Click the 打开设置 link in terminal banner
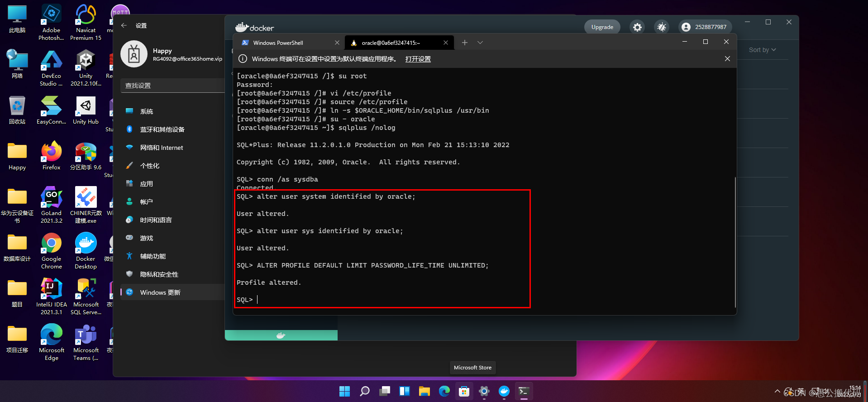 [x=418, y=59]
